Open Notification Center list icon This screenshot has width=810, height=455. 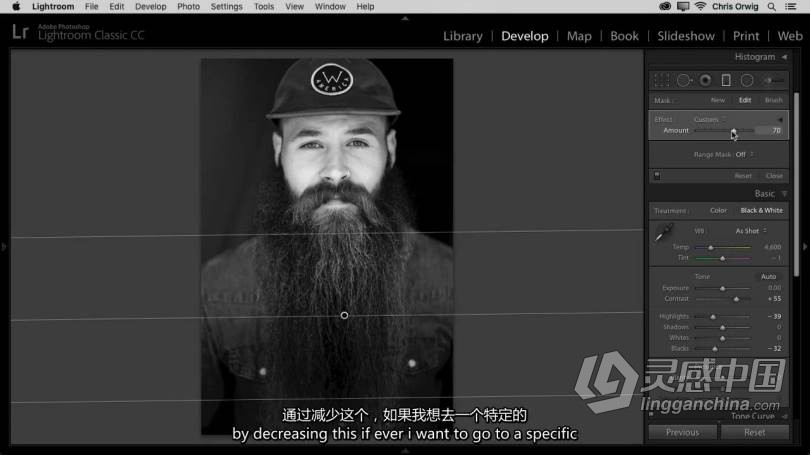point(790,7)
